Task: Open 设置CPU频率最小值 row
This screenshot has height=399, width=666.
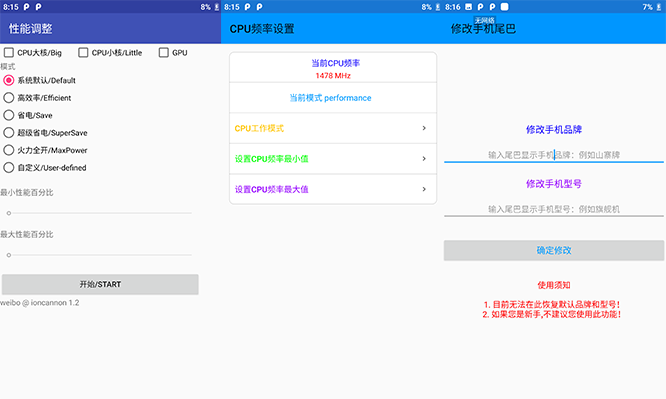Action: (x=333, y=158)
